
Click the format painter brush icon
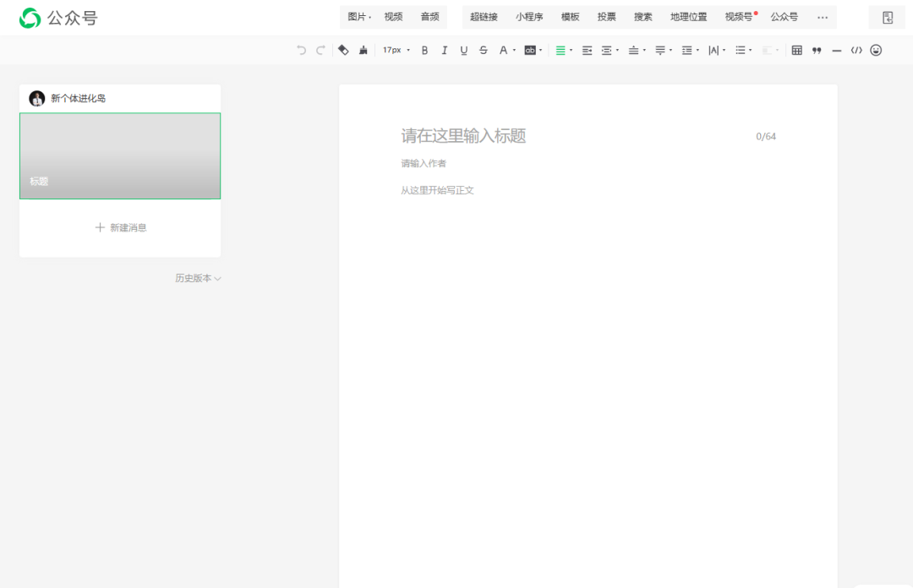click(363, 51)
